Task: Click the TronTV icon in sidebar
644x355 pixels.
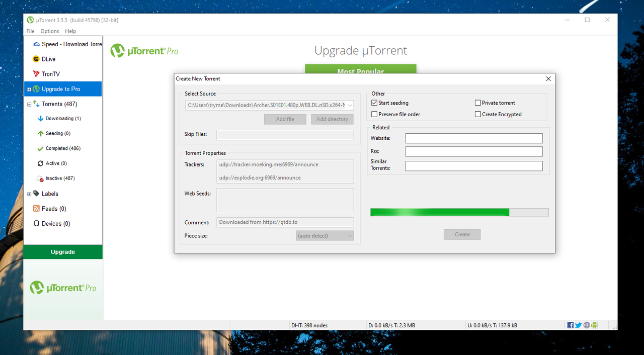Action: 36,74
